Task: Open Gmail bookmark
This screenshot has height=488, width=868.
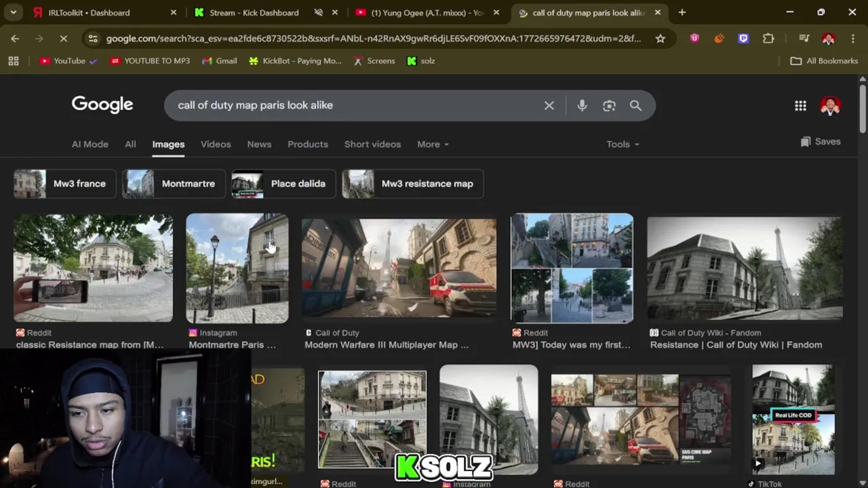Action: pos(219,61)
